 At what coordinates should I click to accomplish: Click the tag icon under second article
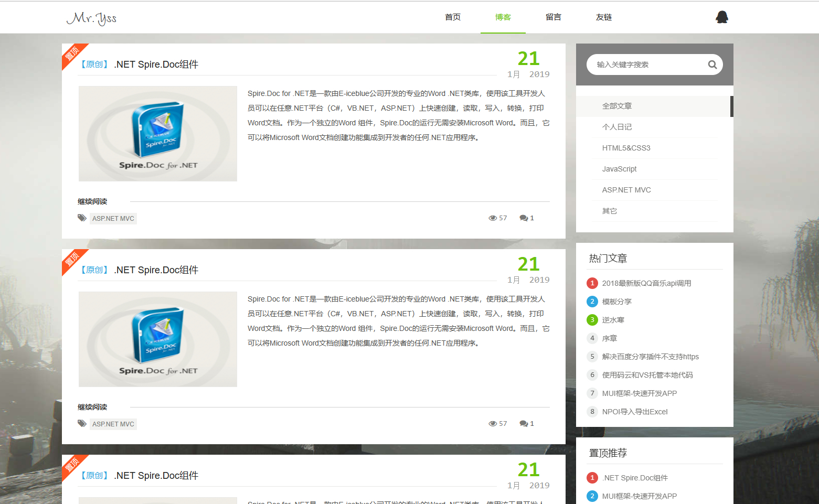(x=82, y=423)
